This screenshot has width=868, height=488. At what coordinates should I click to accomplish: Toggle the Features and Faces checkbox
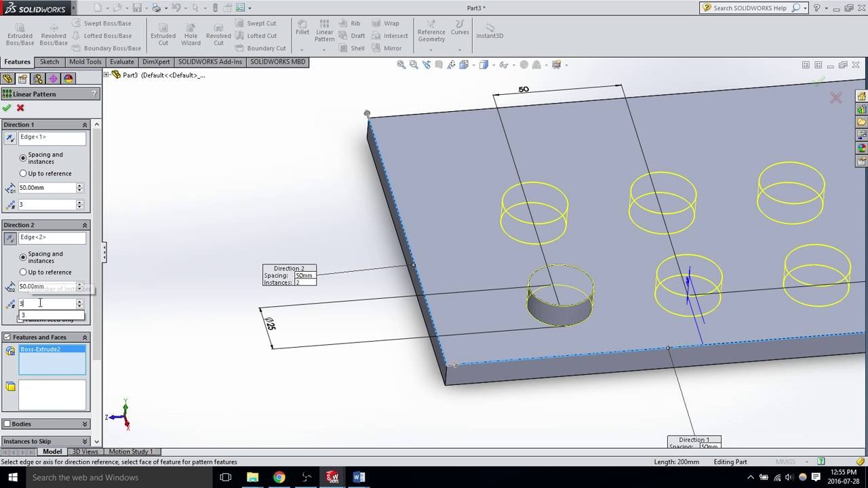pyautogui.click(x=7, y=337)
